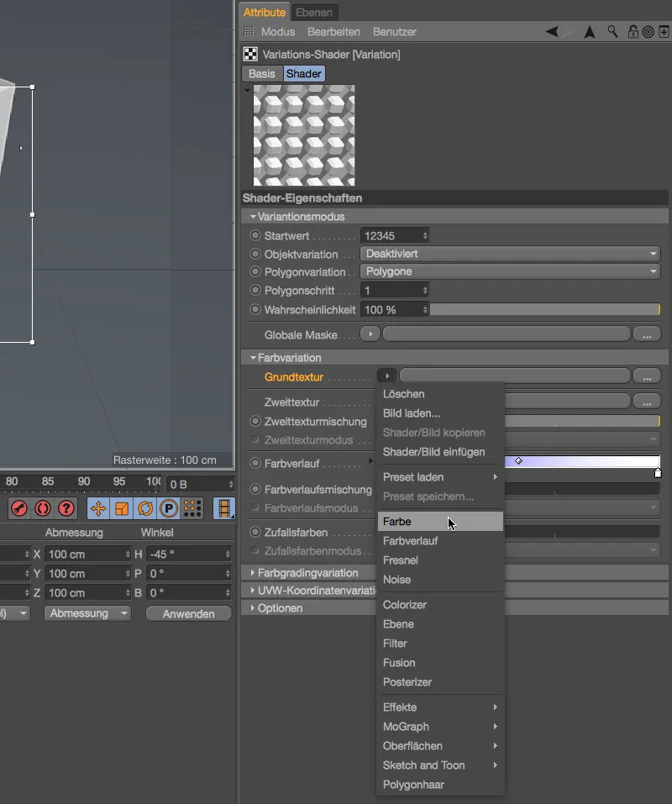Image resolution: width=672 pixels, height=804 pixels.
Task: Select the red key keyframe icon
Action: click(20, 507)
